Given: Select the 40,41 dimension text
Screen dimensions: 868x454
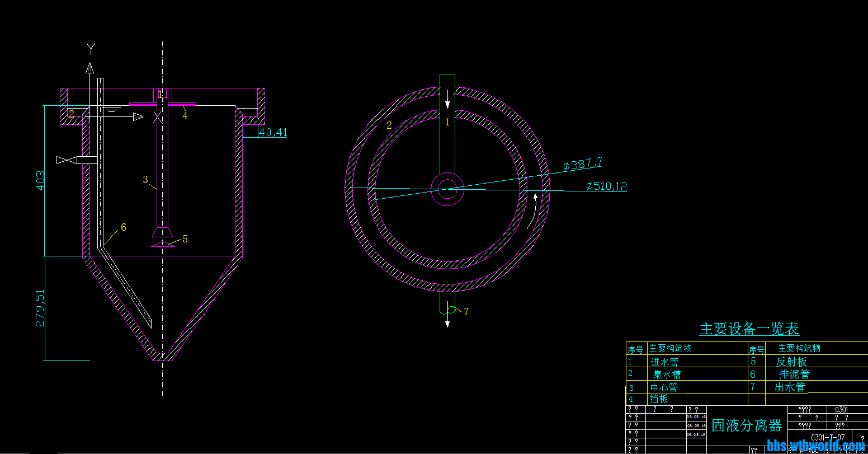Looking at the screenshot, I should tap(273, 133).
